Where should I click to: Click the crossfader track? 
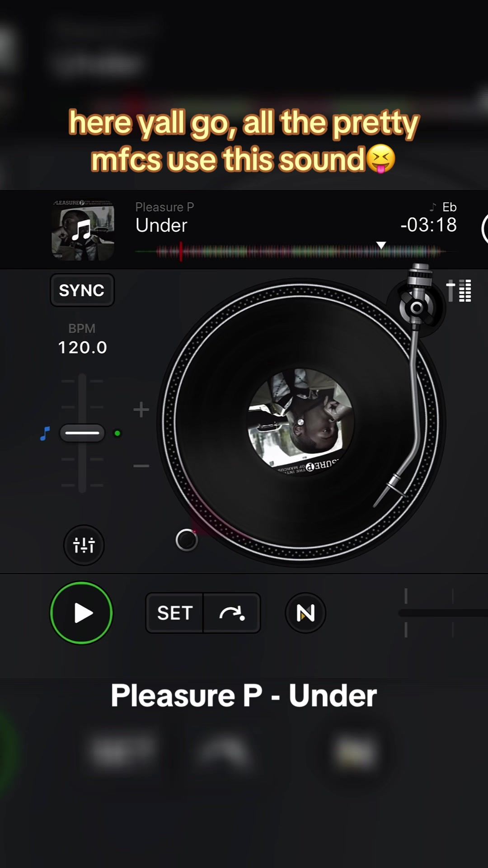443,613
